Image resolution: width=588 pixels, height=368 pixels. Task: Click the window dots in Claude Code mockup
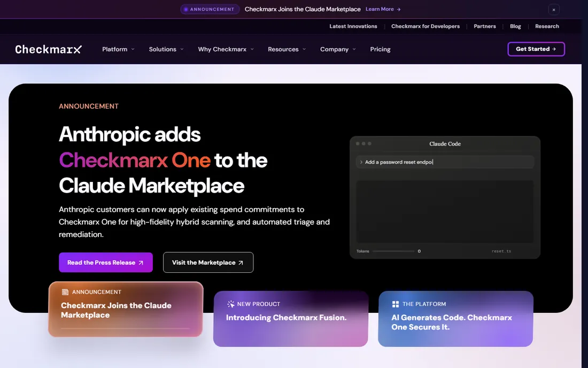(x=363, y=144)
